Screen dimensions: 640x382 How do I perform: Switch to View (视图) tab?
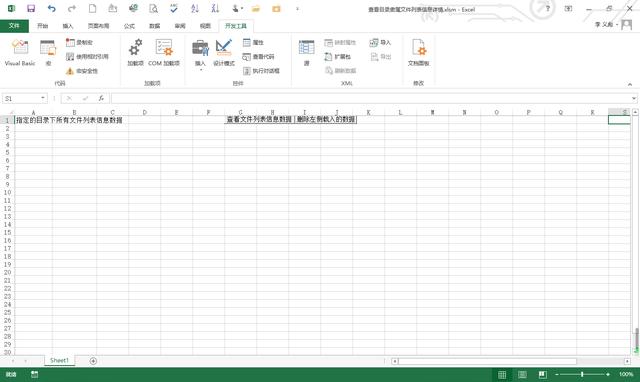(205, 26)
